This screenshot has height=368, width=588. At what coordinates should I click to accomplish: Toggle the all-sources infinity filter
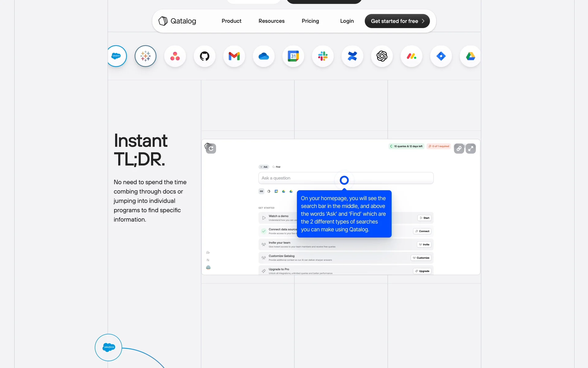coord(261,191)
